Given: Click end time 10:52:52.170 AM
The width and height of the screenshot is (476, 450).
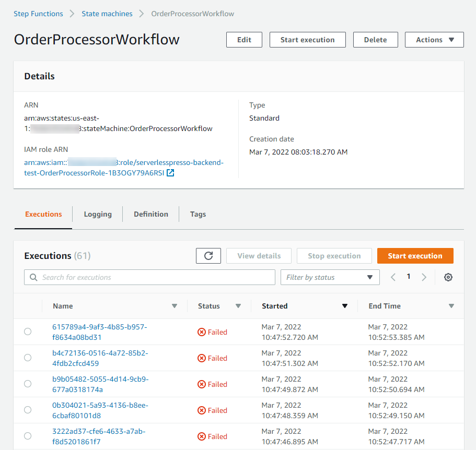Looking at the screenshot, I should point(397,363).
